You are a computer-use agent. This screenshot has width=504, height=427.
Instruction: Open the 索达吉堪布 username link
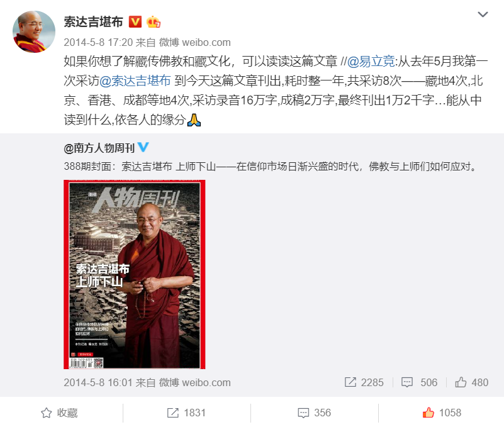(93, 22)
